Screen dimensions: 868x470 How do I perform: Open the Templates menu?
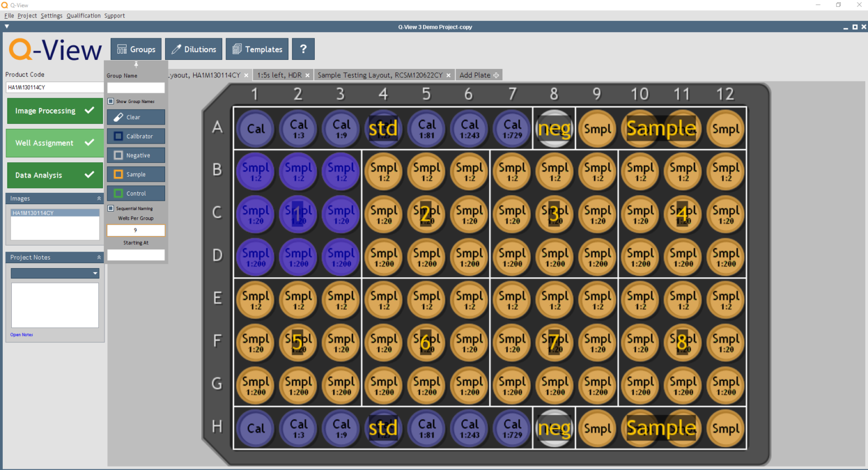(x=257, y=49)
